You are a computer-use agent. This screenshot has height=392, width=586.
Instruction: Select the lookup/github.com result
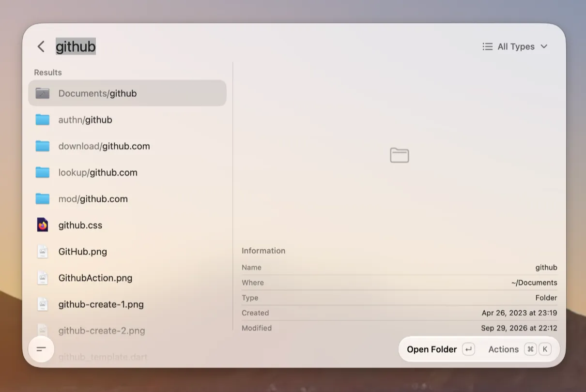coord(127,172)
